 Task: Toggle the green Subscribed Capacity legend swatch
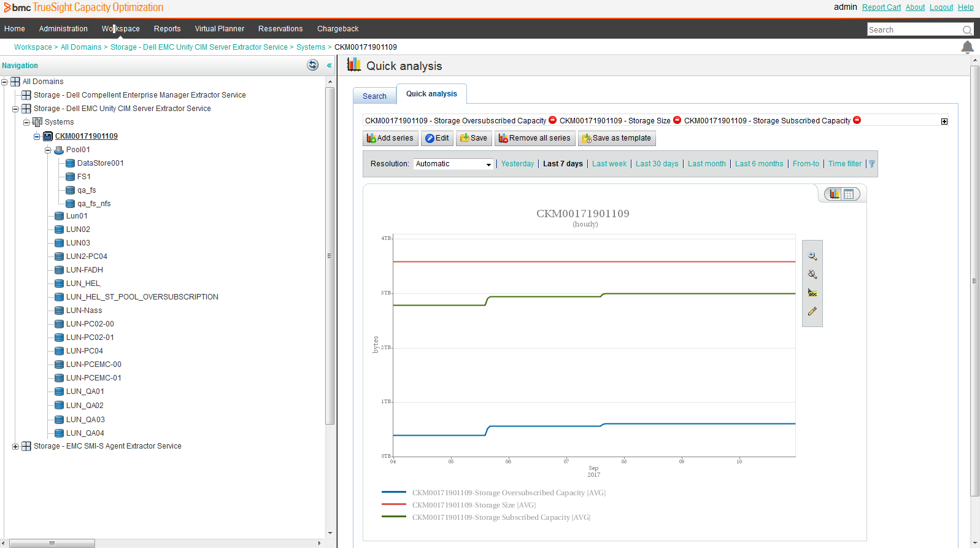pos(394,517)
